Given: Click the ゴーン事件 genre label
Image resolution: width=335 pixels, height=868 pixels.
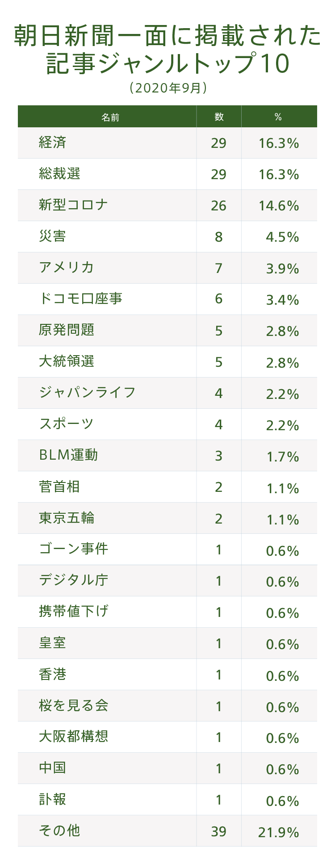Looking at the screenshot, I should [73, 549].
